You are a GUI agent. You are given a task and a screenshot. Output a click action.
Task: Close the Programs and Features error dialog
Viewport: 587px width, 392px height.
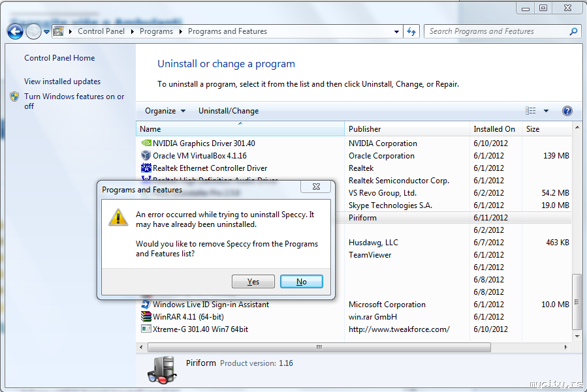pos(316,187)
